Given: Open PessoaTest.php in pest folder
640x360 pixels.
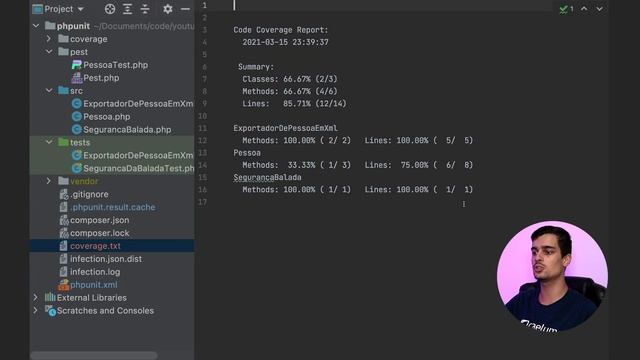Looking at the screenshot, I should [116, 65].
